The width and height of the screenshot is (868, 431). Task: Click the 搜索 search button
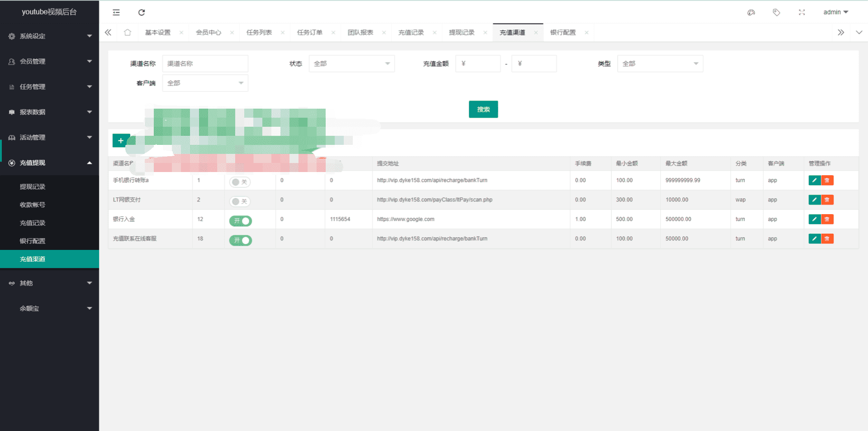pos(483,110)
